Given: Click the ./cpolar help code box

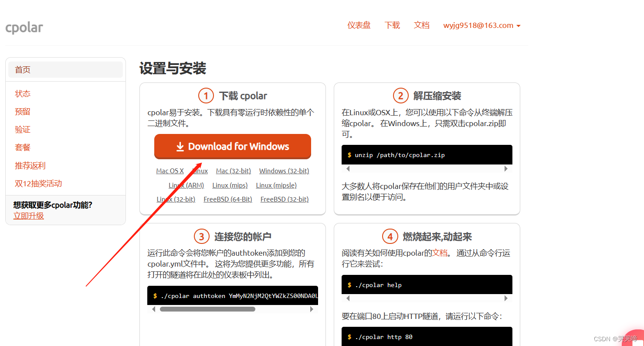Looking at the screenshot, I should pyautogui.click(x=427, y=285).
